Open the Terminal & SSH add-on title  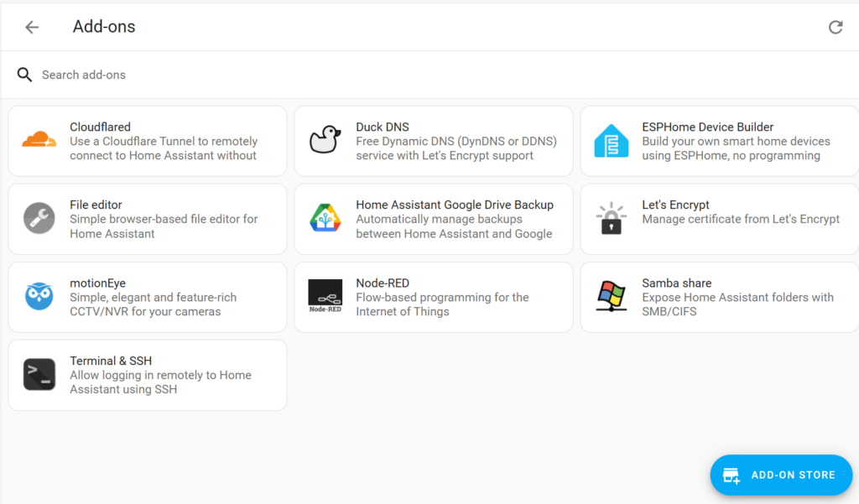coord(111,361)
